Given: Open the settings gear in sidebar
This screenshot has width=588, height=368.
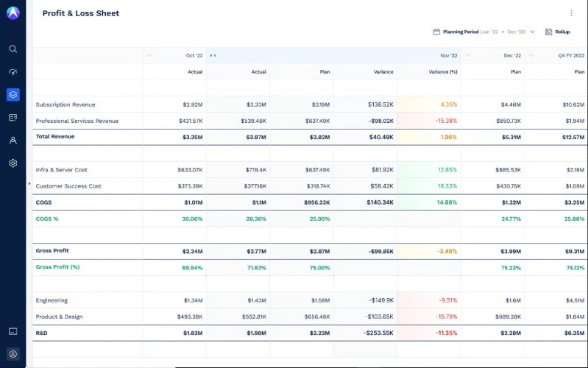Looking at the screenshot, I should pyautogui.click(x=13, y=163).
